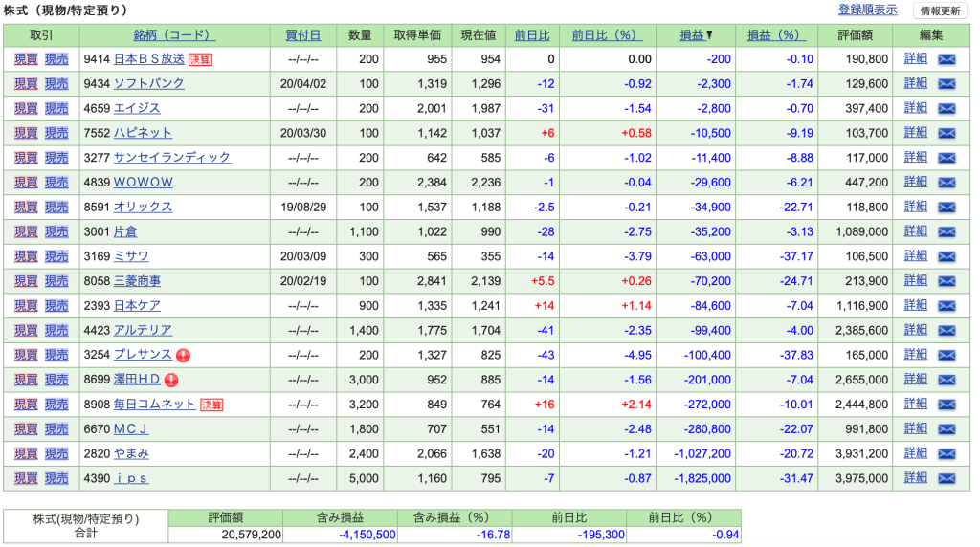Click the envelope icon in the ｉｐｓ row
This screenshot has width=980, height=547.
[x=947, y=478]
